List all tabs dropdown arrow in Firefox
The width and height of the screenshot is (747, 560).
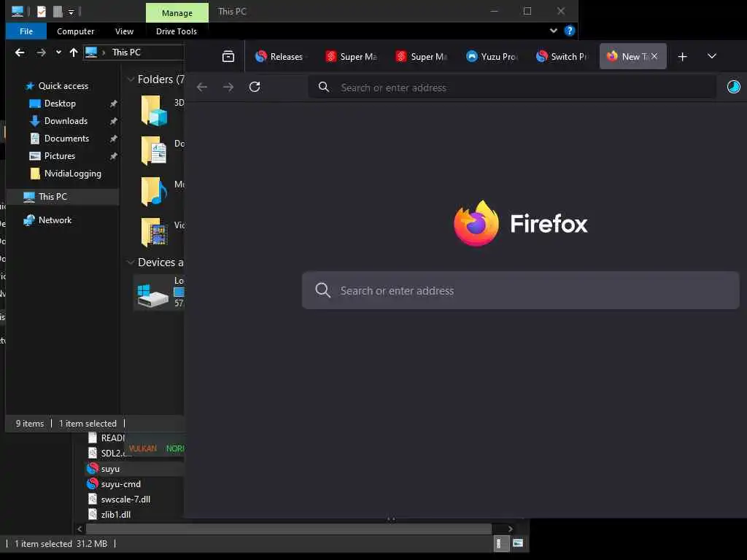click(712, 56)
